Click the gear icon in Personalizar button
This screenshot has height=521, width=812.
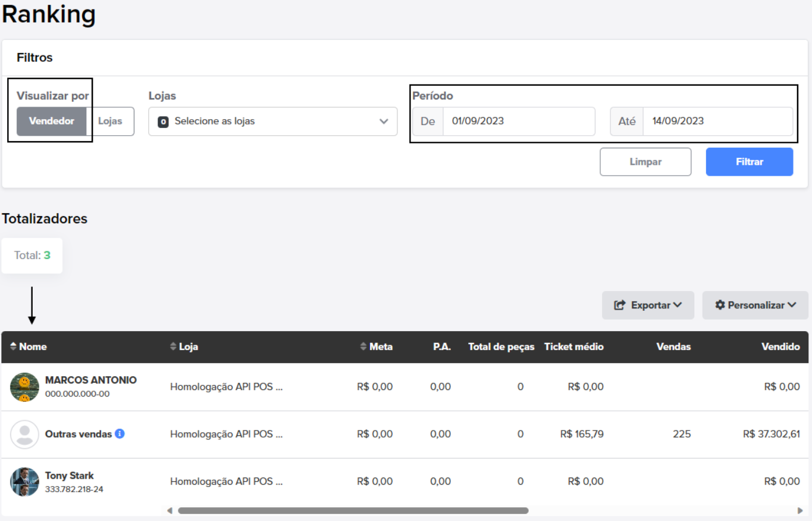[x=720, y=305]
